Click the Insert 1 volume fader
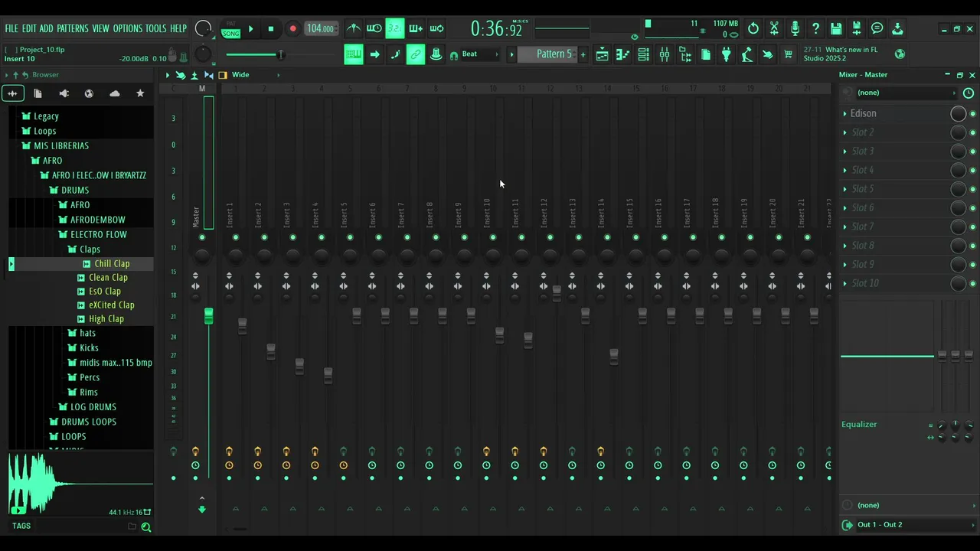 click(x=243, y=326)
